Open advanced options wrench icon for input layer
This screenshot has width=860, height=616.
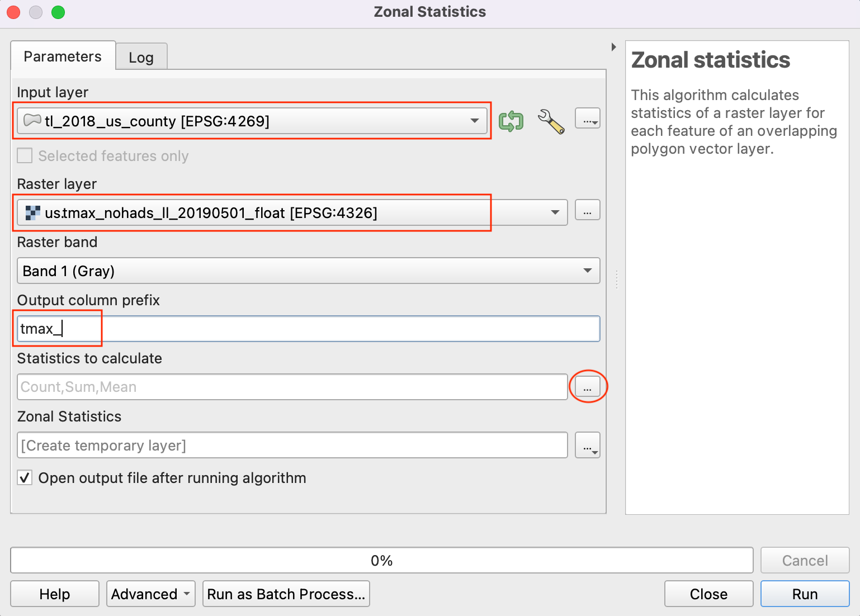[551, 121]
